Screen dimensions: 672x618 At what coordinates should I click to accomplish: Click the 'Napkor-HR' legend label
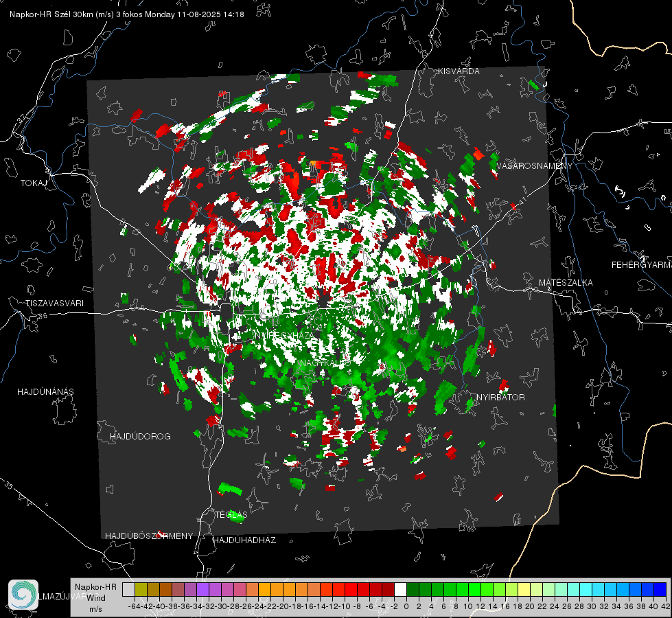tap(95, 586)
